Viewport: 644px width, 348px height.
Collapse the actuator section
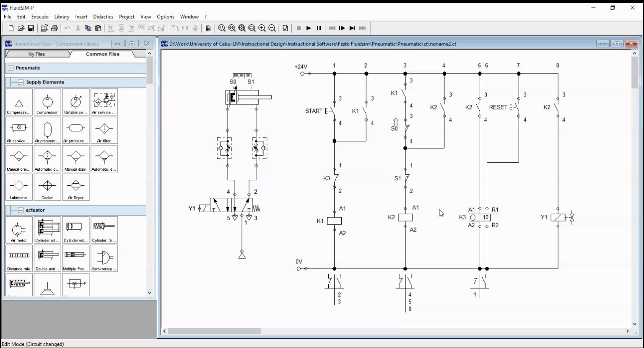(x=21, y=210)
